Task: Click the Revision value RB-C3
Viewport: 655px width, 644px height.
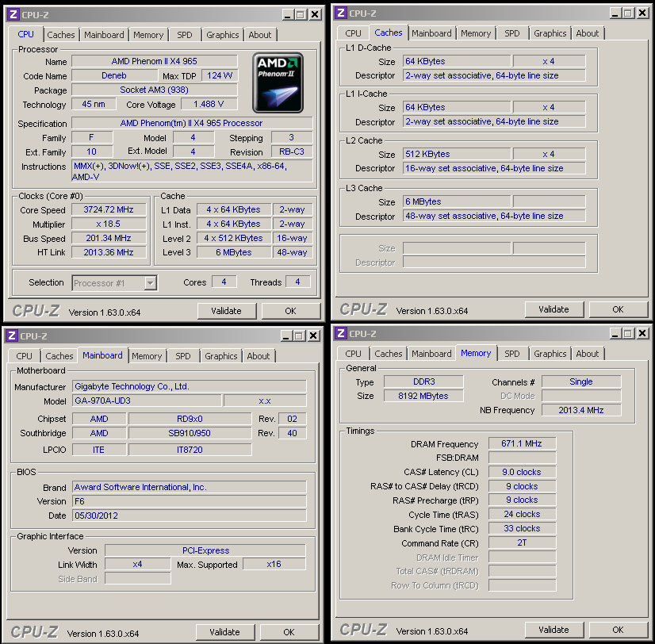Action: pos(292,151)
